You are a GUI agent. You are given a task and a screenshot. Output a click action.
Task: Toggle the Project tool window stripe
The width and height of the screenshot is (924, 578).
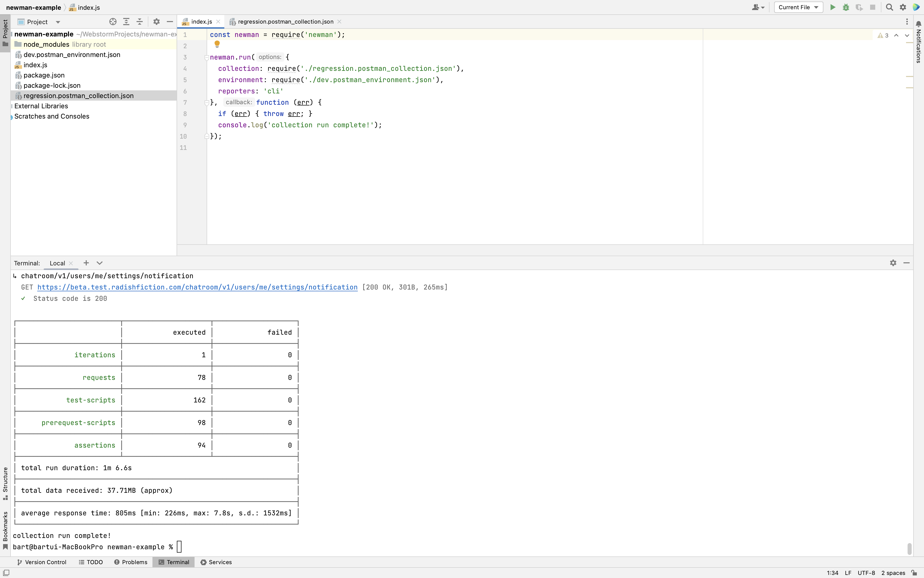tap(5, 33)
